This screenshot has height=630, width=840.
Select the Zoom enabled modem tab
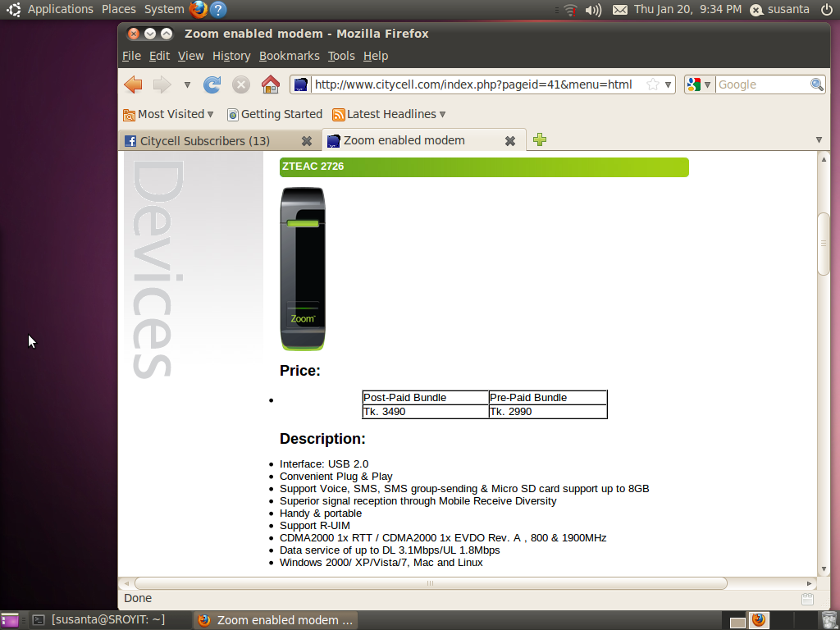[424, 139]
